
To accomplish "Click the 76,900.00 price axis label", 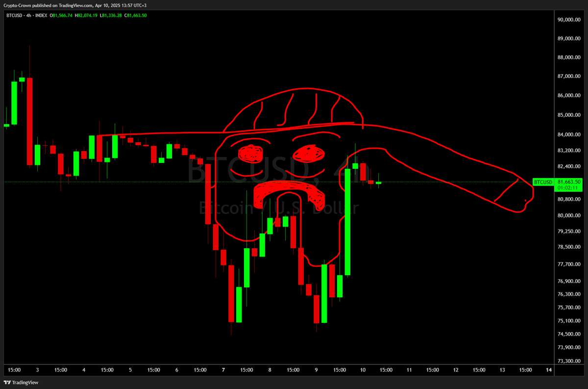I will [x=569, y=282].
